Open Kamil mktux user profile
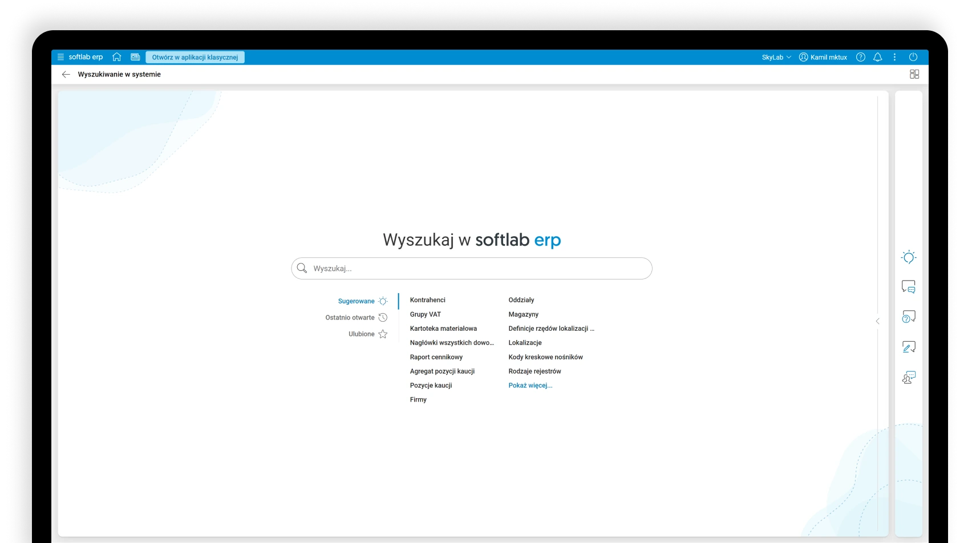 823,57
